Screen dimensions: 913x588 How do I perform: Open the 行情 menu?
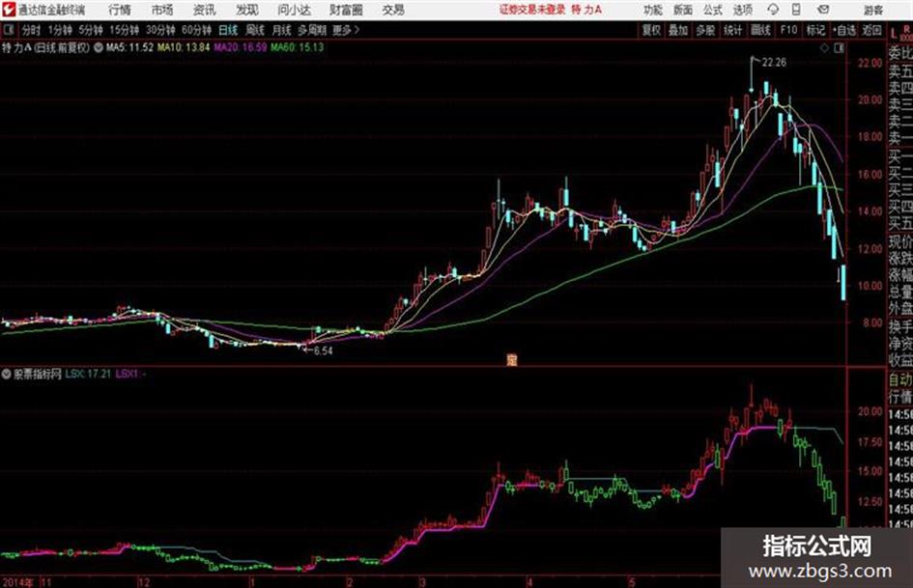pyautogui.click(x=120, y=10)
